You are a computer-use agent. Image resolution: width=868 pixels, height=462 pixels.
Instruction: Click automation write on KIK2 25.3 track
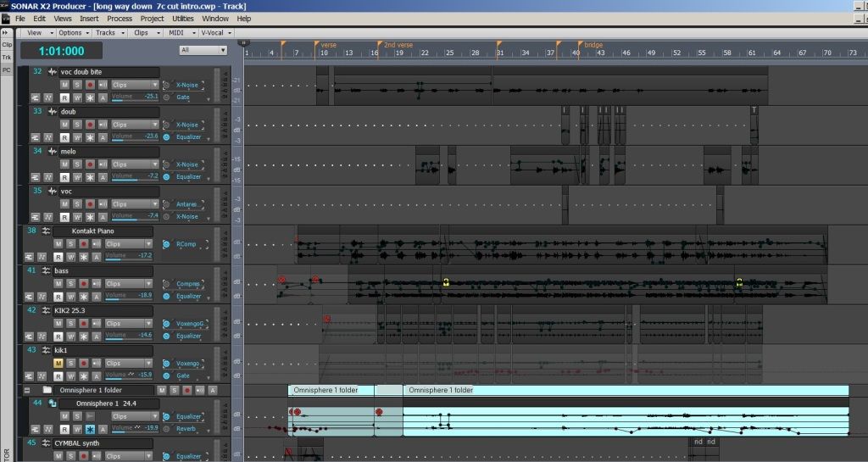(71, 336)
